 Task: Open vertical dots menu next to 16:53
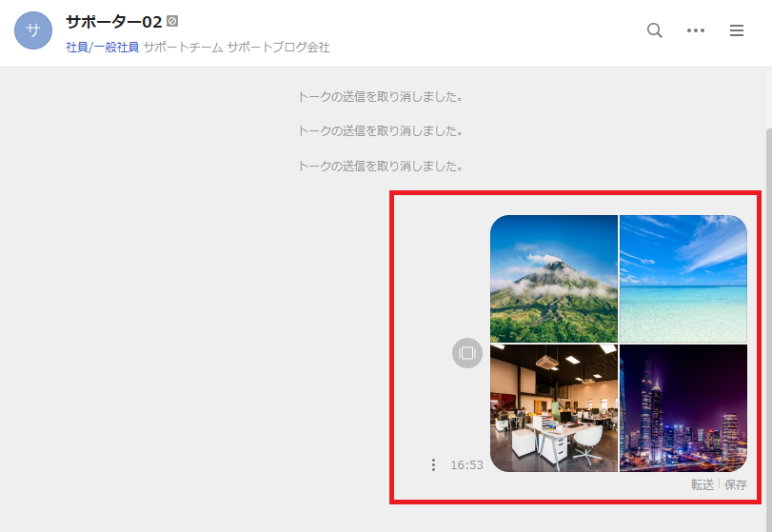click(x=433, y=465)
